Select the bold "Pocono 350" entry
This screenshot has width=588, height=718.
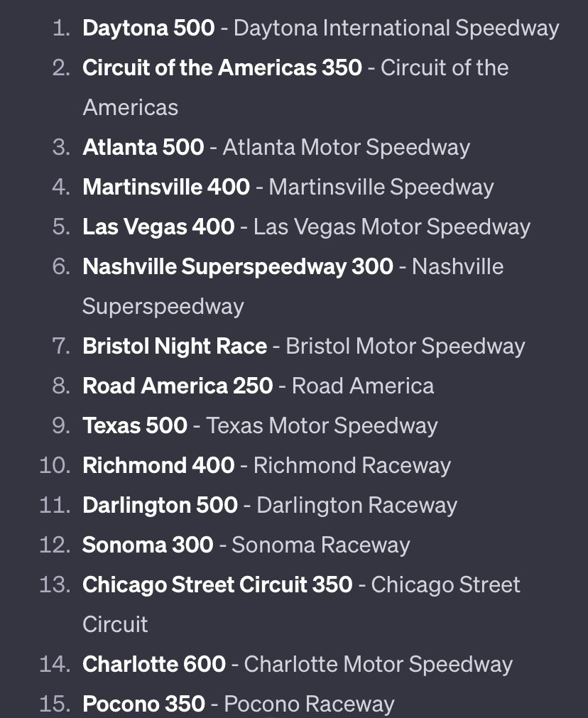(143, 704)
